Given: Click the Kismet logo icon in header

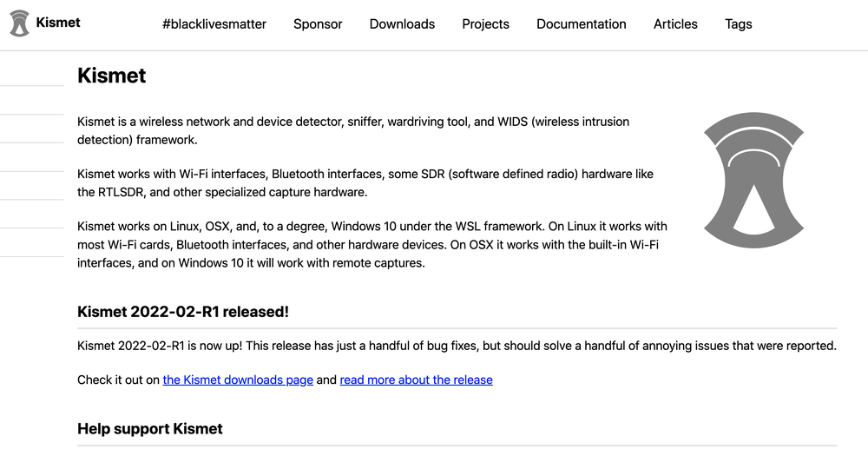Looking at the screenshot, I should pos(19,23).
